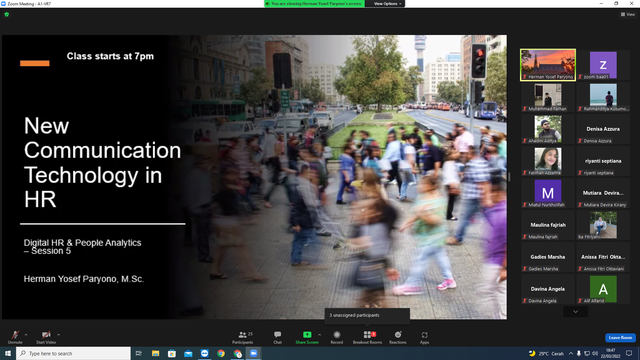
Task: Open File Explorer from the taskbar
Action: pos(156,353)
